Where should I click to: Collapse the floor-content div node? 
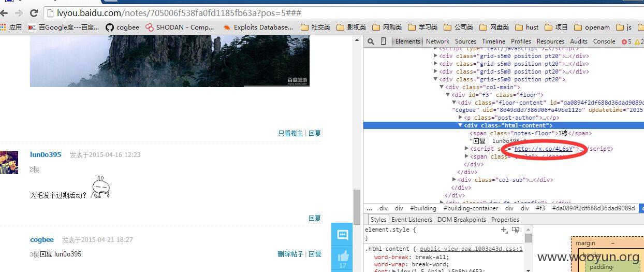[454, 103]
